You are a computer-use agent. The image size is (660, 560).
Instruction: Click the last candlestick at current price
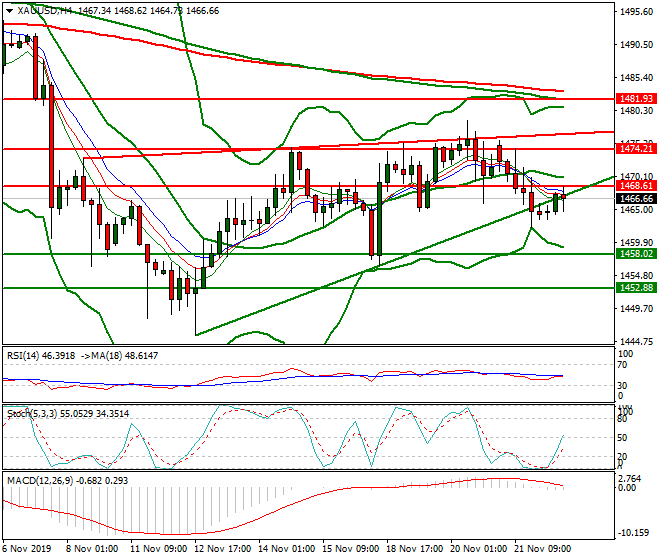[563, 197]
